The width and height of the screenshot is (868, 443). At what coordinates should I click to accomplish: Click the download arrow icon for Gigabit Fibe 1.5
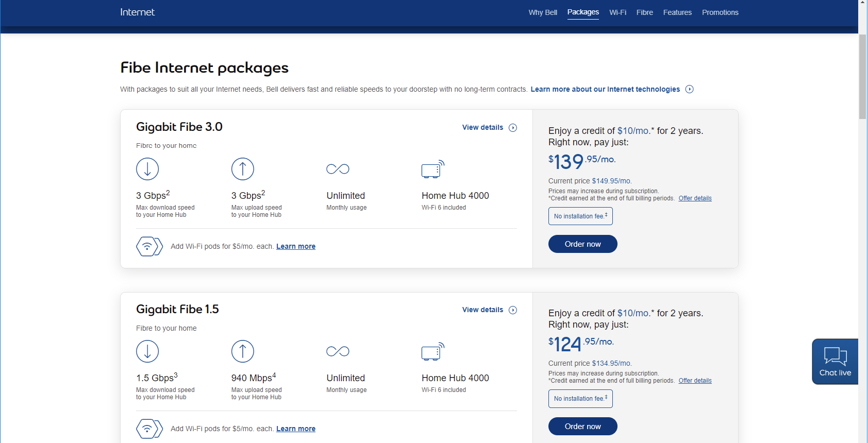(x=147, y=351)
